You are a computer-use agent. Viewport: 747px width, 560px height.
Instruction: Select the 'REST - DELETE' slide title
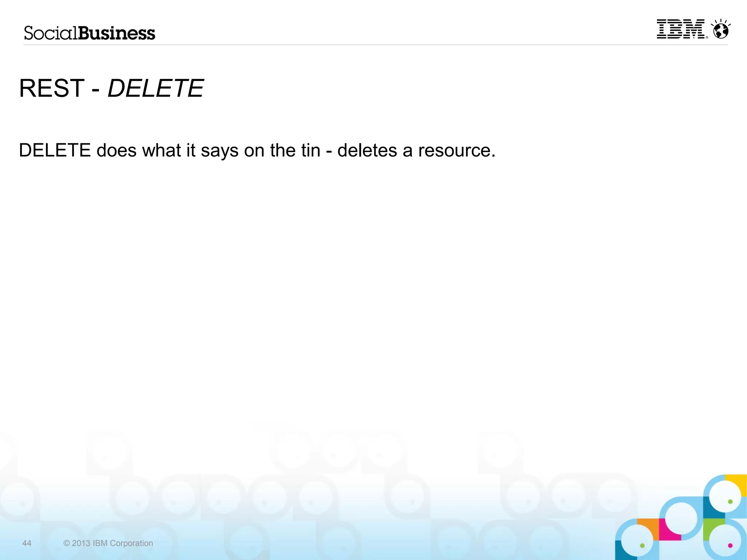coord(111,88)
